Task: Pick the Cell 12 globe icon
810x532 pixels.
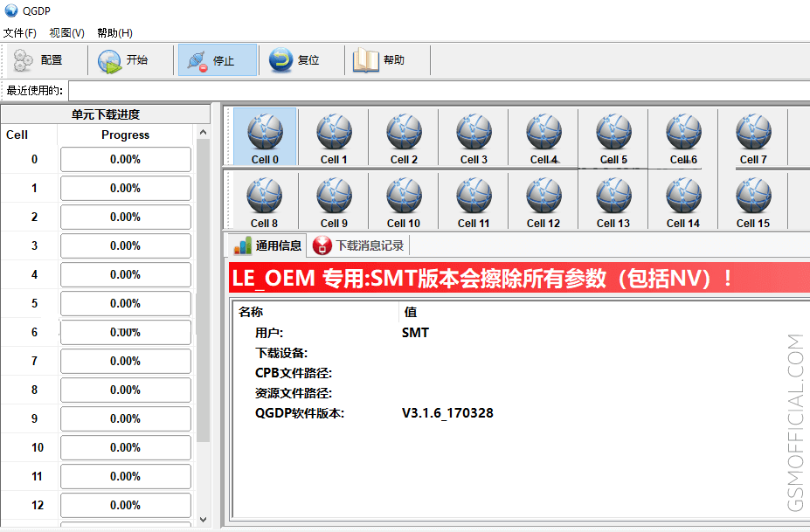Action: (543, 197)
